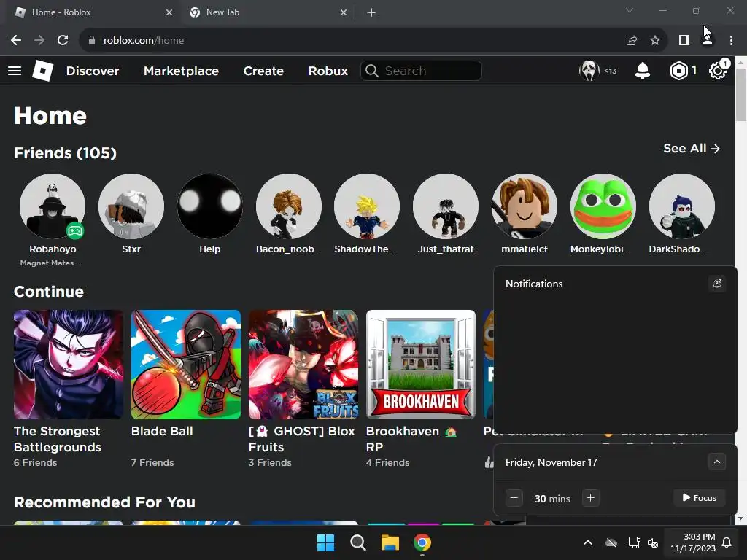Click the OneDrive tray icon
The width and height of the screenshot is (747, 560).
coord(611,542)
